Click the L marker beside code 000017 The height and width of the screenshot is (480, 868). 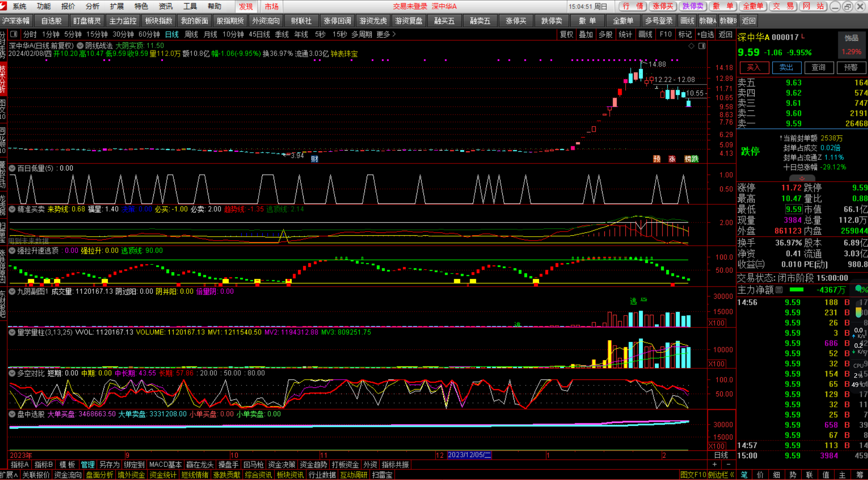coord(803,36)
